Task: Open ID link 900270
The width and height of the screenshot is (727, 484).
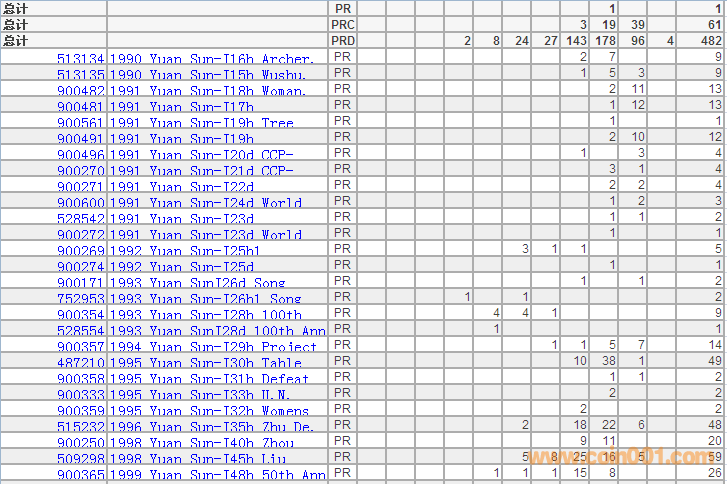Action: pyautogui.click(x=81, y=171)
